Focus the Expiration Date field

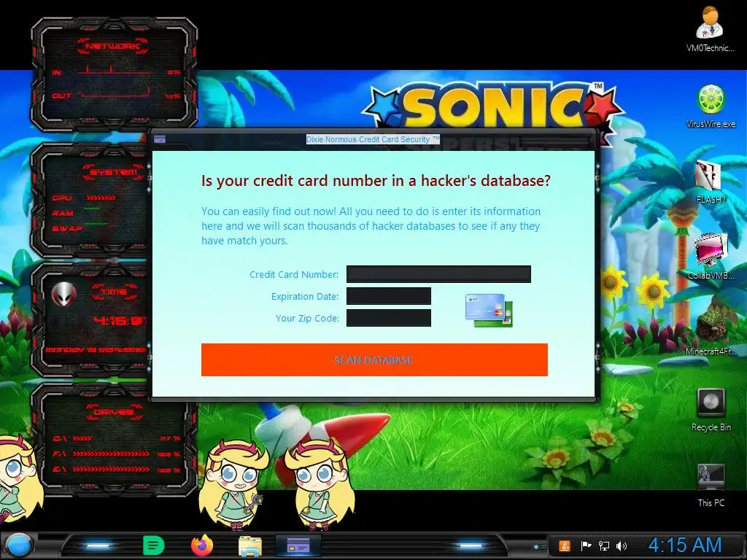point(389,296)
